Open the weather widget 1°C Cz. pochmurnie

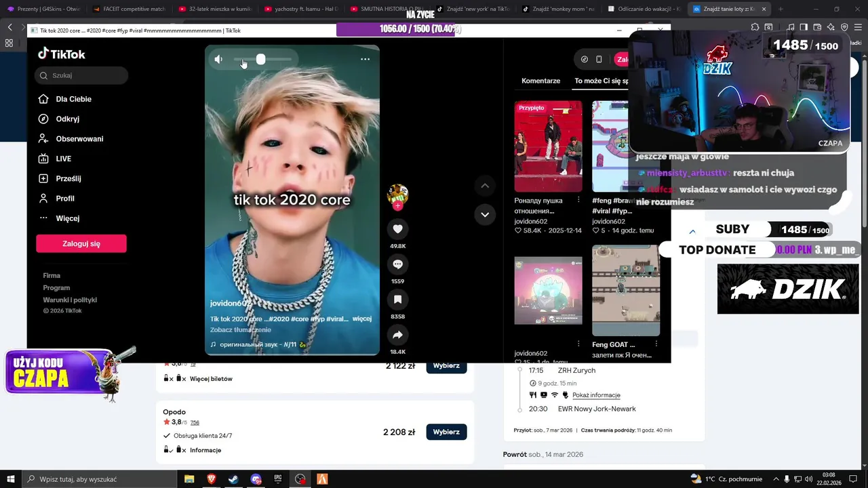pyautogui.click(x=726, y=479)
